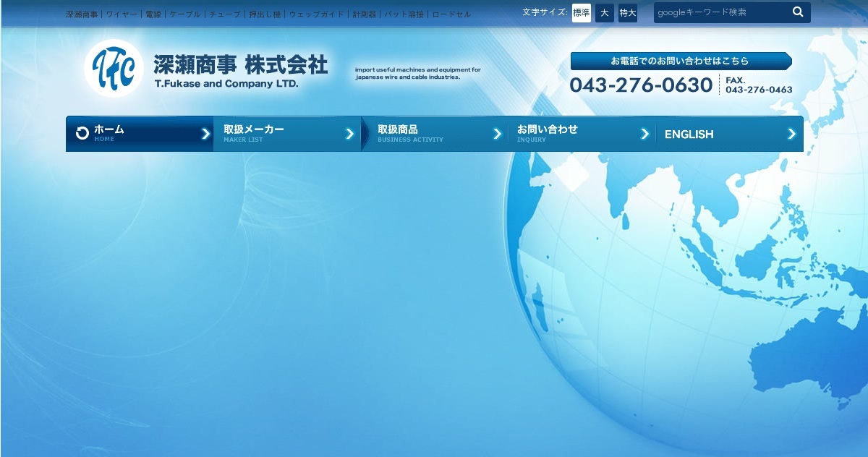Focus the googleキーワード検索 search field
This screenshot has height=457, width=868.
tap(721, 12)
